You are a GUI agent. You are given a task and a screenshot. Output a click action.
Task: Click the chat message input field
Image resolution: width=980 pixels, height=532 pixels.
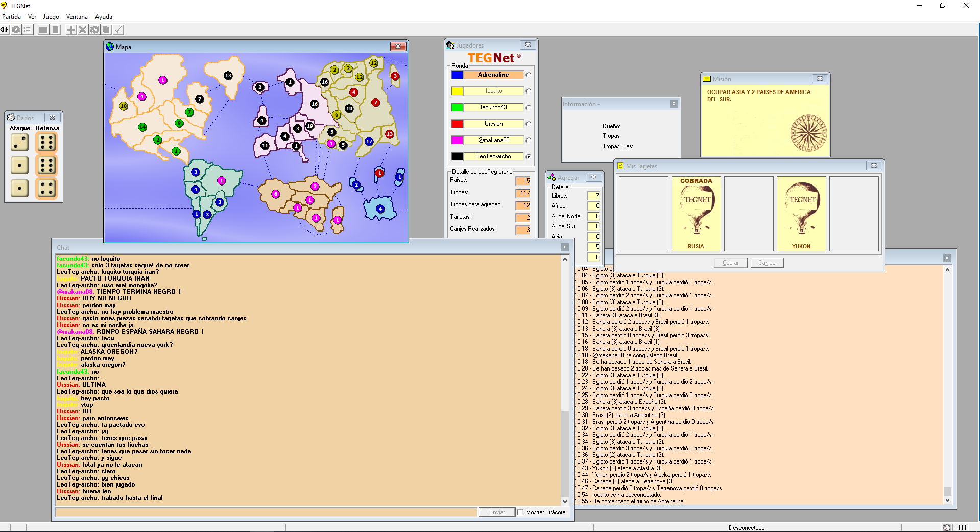[x=266, y=512]
